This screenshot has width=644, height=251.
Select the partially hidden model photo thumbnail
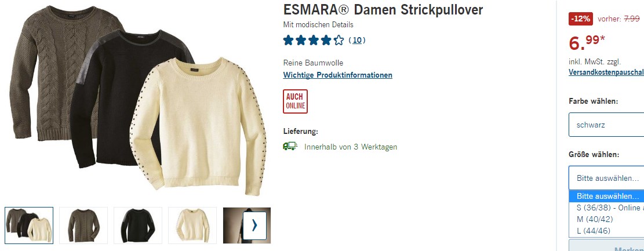[x=233, y=225]
